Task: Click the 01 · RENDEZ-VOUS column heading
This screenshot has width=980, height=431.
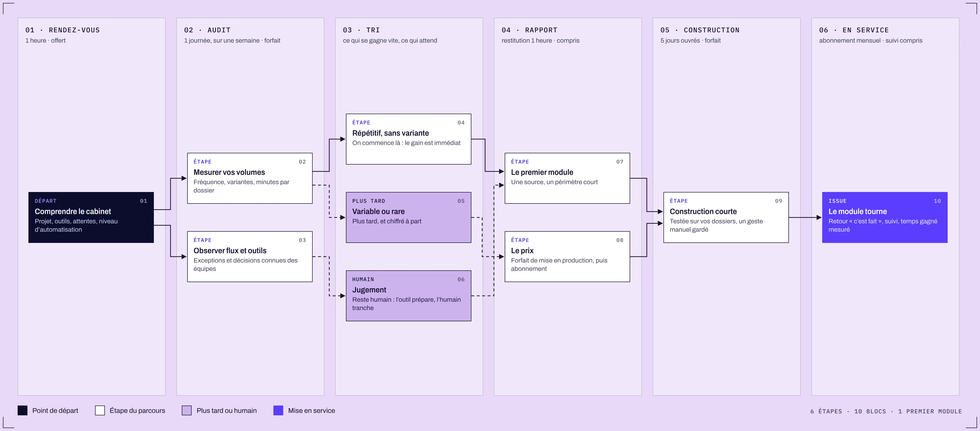Action: [x=63, y=30]
